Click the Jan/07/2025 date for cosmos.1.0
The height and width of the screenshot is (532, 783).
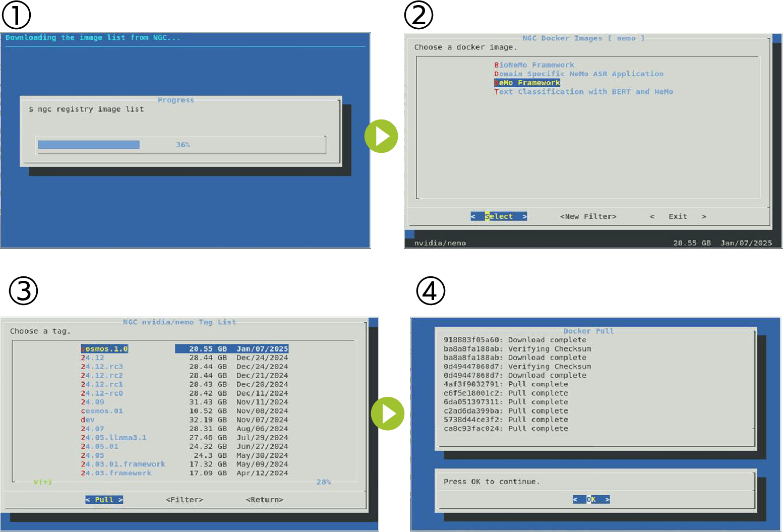pos(262,348)
